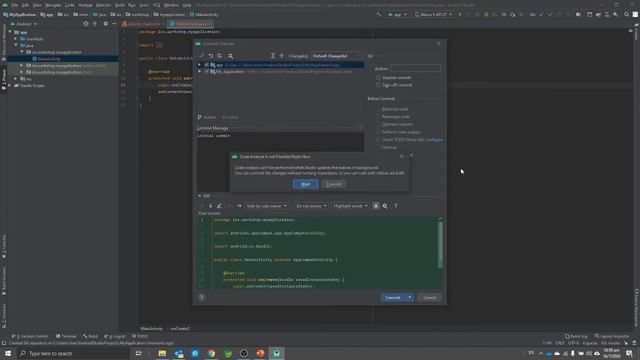Click the project panel settings gear icon

[105, 24]
